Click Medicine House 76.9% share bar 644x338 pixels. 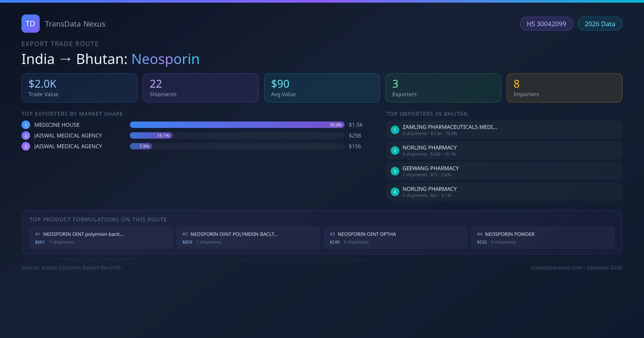point(237,125)
